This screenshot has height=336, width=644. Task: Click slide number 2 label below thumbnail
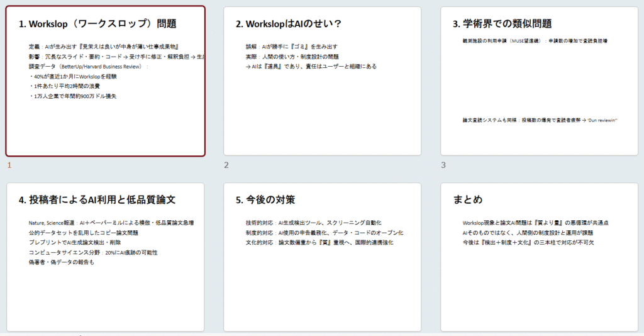coord(226,165)
